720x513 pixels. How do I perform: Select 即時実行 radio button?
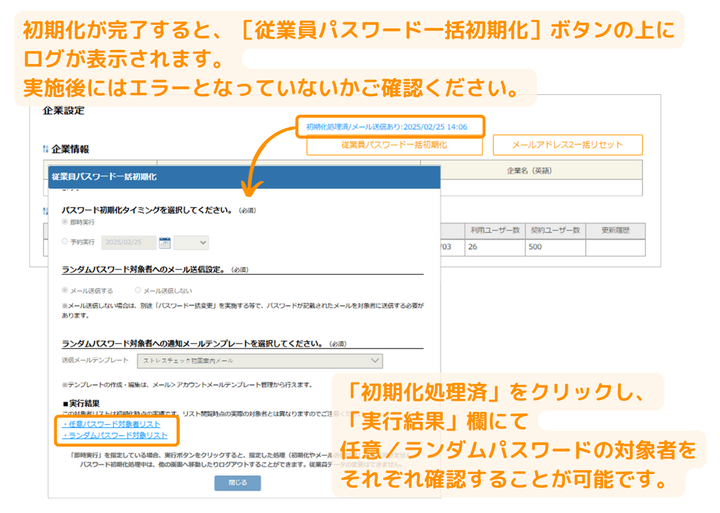point(66,222)
